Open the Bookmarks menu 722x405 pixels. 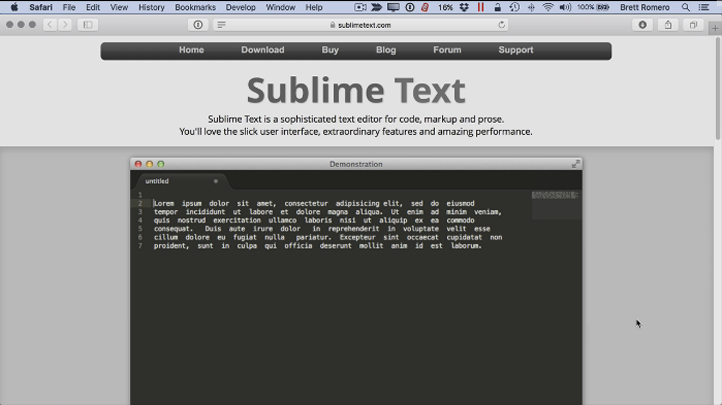point(195,7)
